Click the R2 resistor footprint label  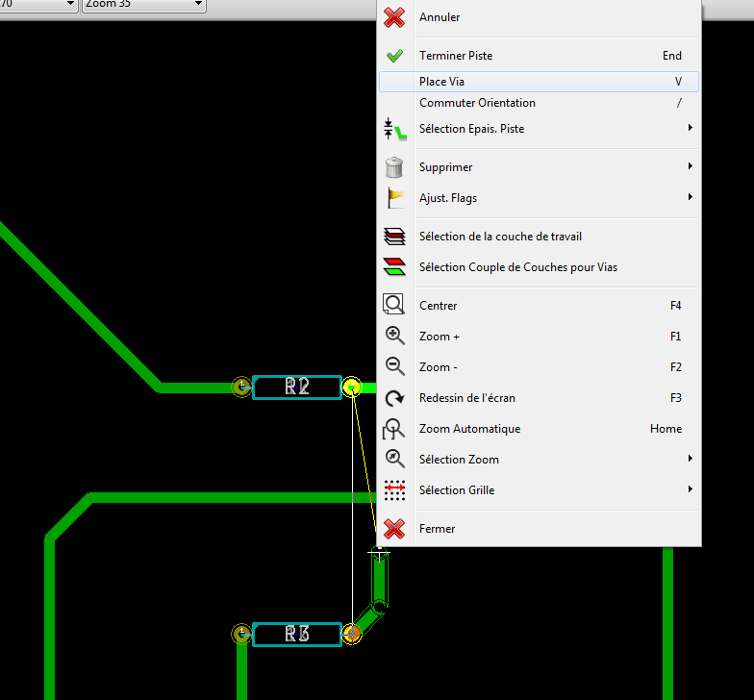296,387
